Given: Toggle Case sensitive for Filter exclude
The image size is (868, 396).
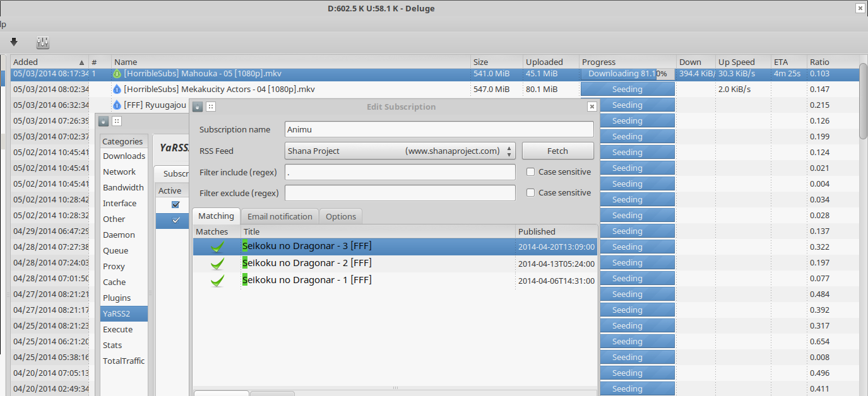Looking at the screenshot, I should [531, 192].
